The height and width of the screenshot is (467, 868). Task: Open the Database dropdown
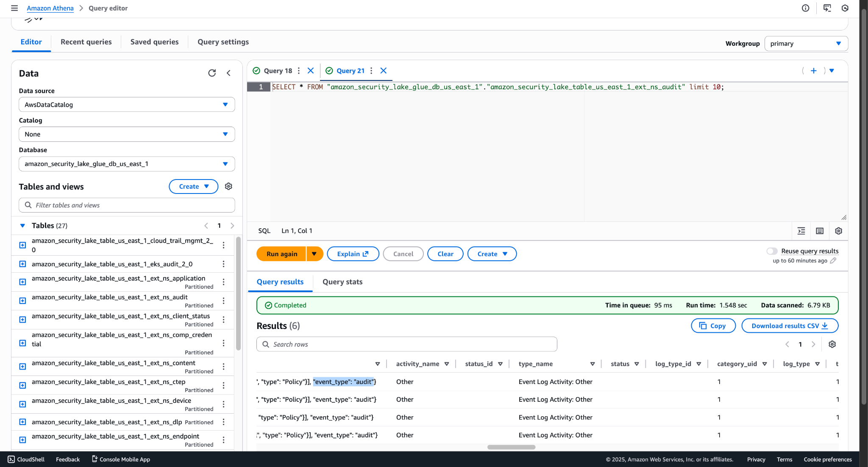tap(127, 164)
